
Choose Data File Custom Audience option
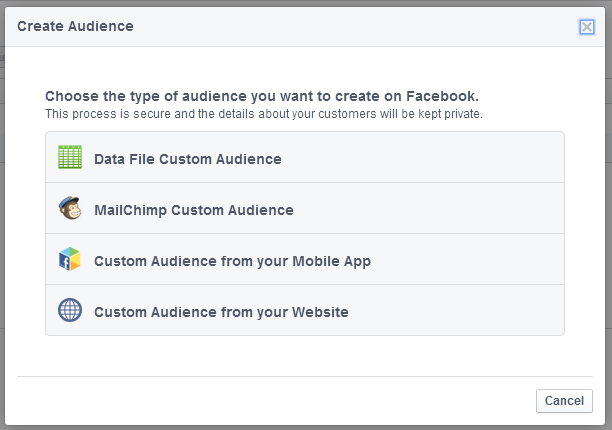pyautogui.click(x=305, y=157)
